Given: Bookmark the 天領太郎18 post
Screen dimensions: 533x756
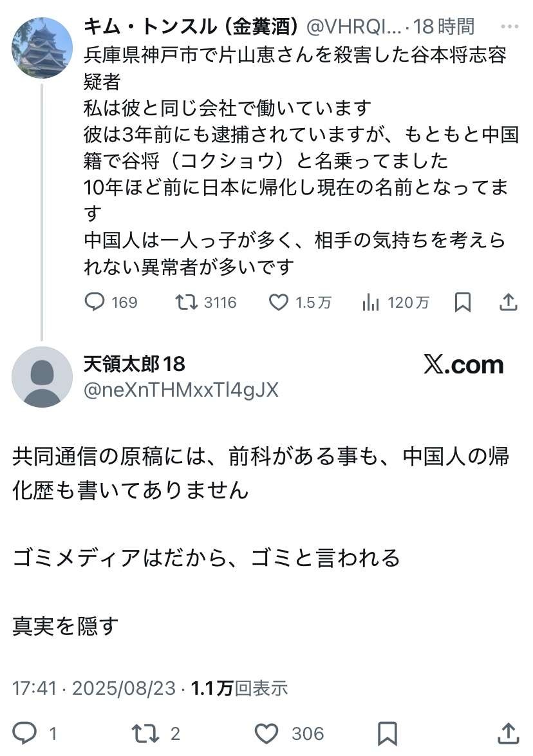Looking at the screenshot, I should pos(387,733).
